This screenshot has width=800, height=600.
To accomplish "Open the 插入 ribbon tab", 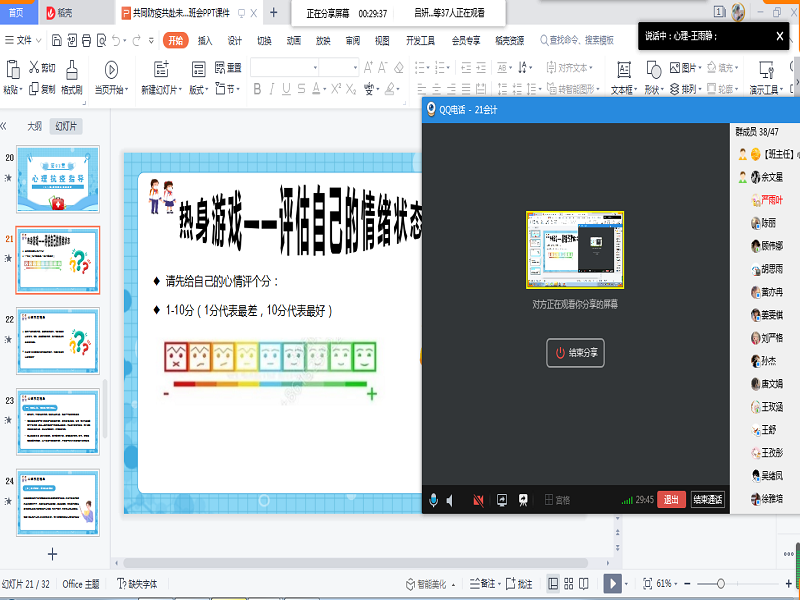I will point(205,41).
